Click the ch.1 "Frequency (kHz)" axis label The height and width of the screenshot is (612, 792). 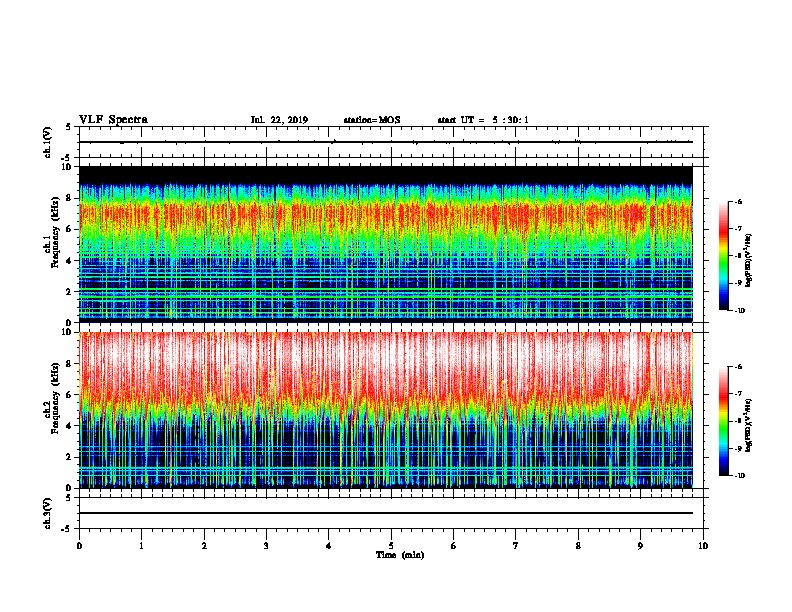[x=56, y=232]
